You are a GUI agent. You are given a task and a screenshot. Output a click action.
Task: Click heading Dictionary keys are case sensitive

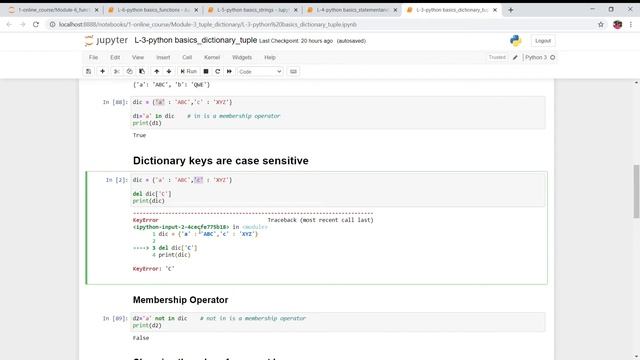point(221,160)
